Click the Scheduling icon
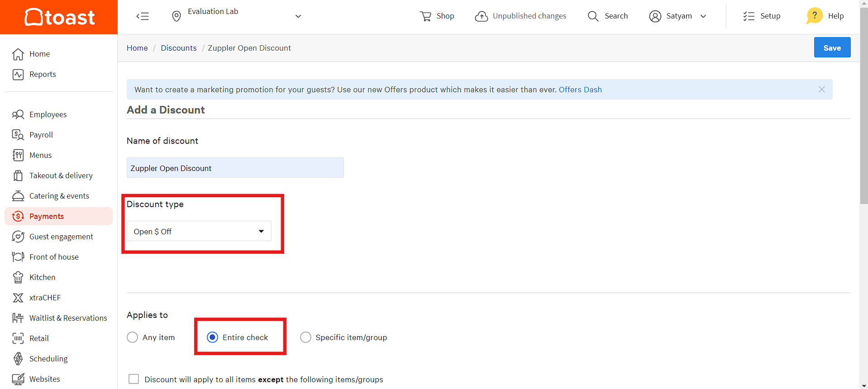The height and width of the screenshot is (389, 868). tap(18, 359)
